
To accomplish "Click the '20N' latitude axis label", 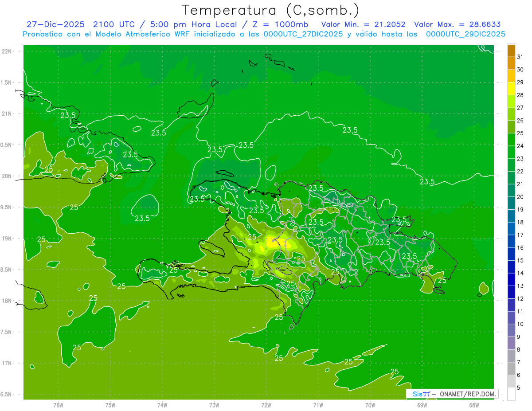I will click(x=7, y=176).
